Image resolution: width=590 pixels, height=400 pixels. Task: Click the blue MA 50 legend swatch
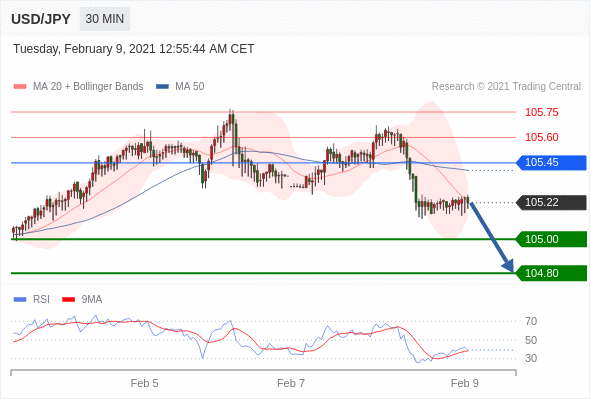162,87
